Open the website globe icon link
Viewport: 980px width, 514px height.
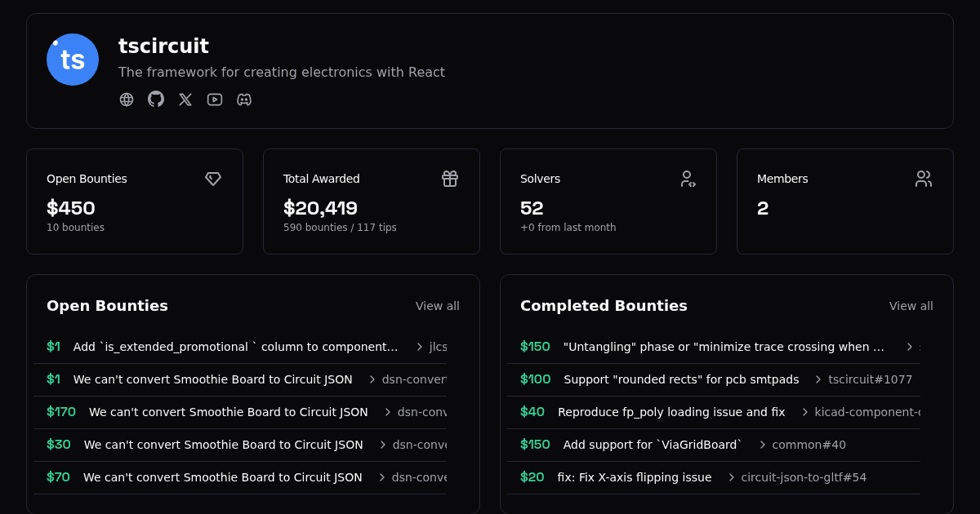coord(127,100)
